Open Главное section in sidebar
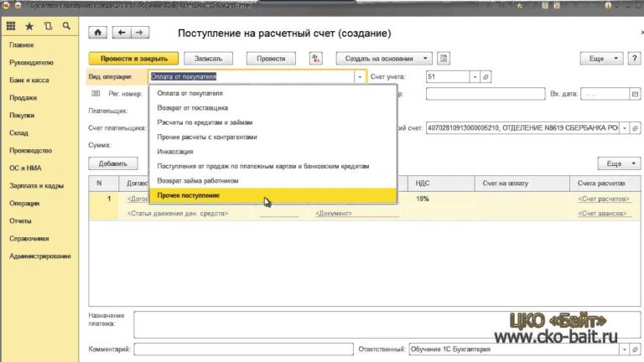The height and width of the screenshot is (362, 644). [x=21, y=44]
